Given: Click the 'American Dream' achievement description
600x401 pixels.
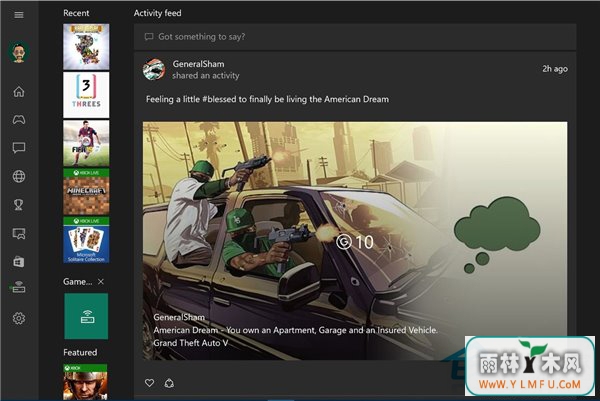Looking at the screenshot, I should tap(295, 330).
